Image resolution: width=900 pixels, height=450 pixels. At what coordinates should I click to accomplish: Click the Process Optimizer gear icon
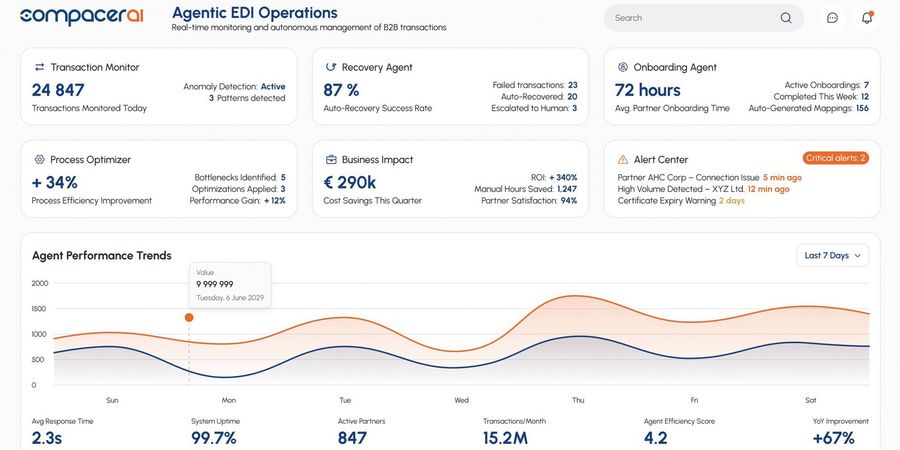point(39,159)
